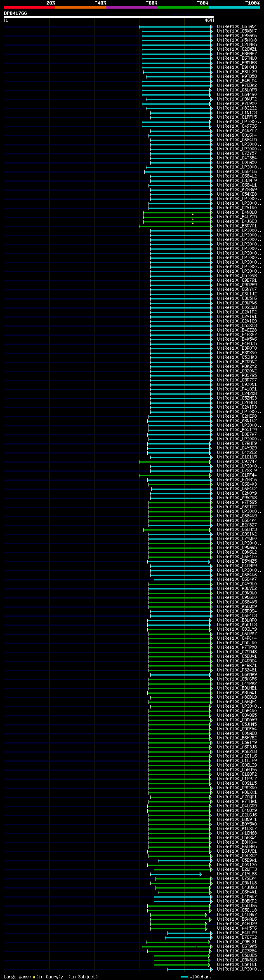Select label UniRef100_C4MAU7
The height and width of the screenshot is (980, 264).
(237, 897)
